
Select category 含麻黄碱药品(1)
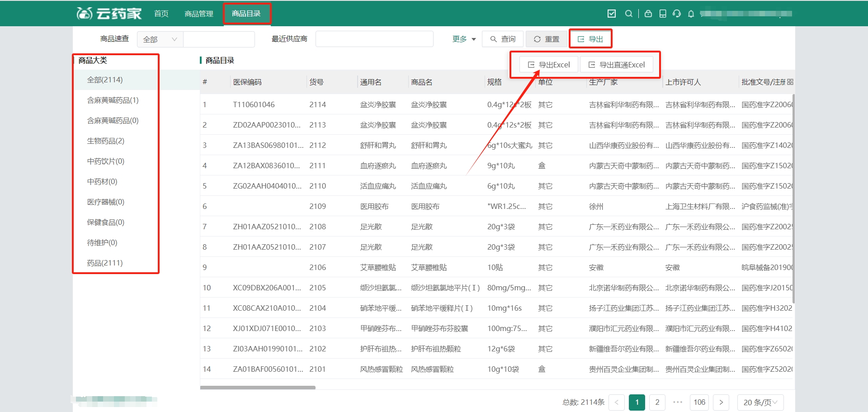tap(113, 100)
